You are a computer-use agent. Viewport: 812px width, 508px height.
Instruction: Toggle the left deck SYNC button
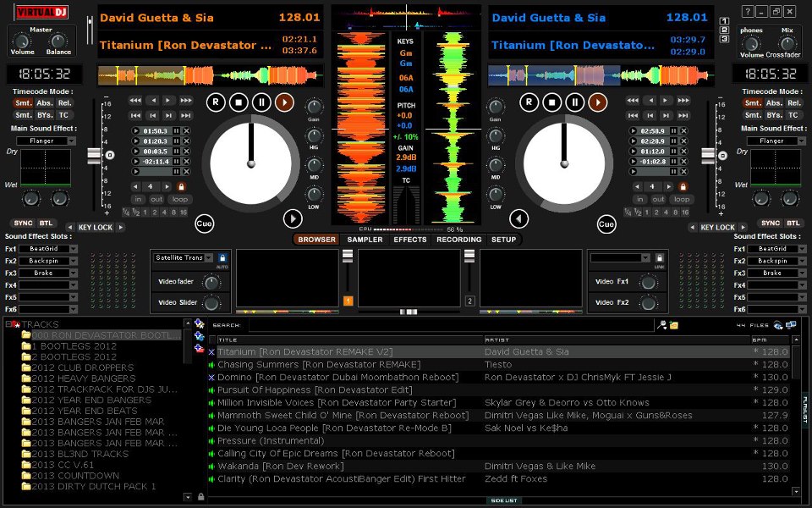pyautogui.click(x=24, y=223)
